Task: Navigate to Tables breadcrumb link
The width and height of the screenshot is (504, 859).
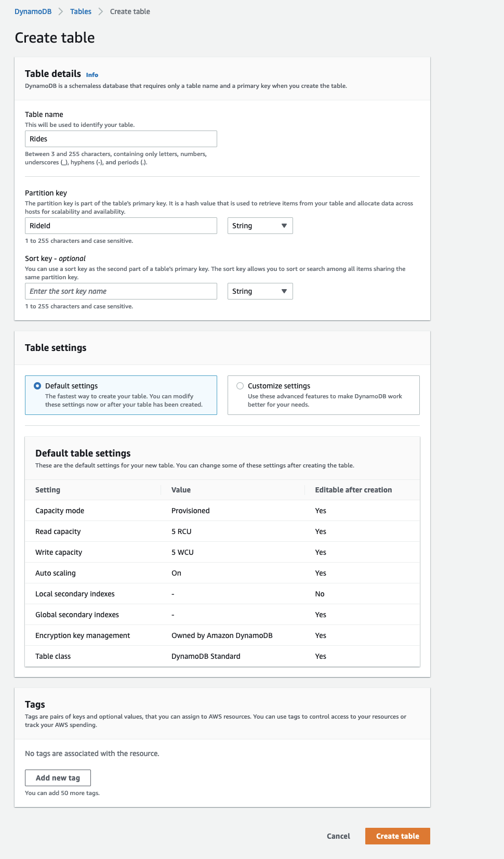Action: pos(81,11)
